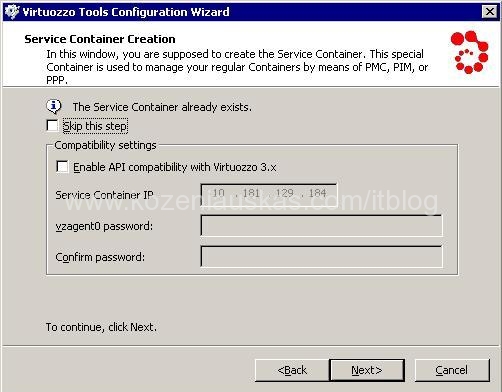This screenshot has width=502, height=392.
Task: Click the Service Container IP field
Action: pos(269,194)
